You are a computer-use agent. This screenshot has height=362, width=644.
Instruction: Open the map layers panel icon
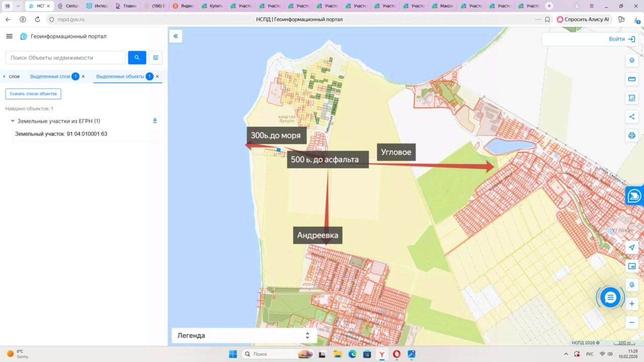[632, 60]
